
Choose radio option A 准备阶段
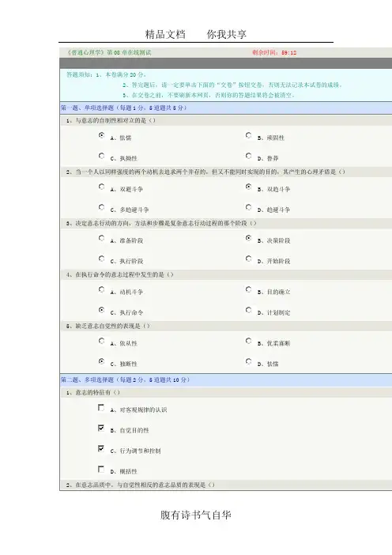tap(101, 238)
